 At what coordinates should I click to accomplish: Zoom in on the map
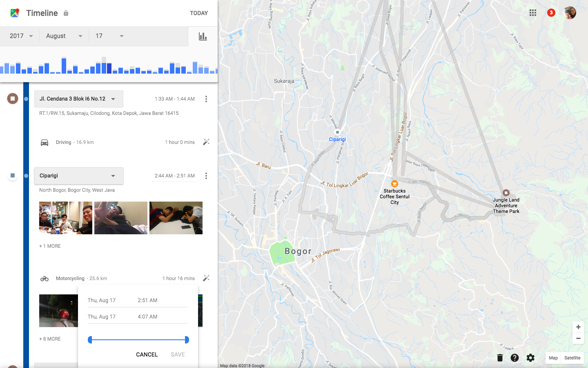coord(578,327)
